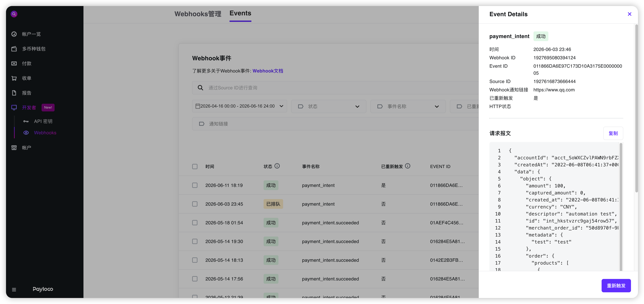
Task: Click Source ID value 1927616873666444
Action: [554, 82]
